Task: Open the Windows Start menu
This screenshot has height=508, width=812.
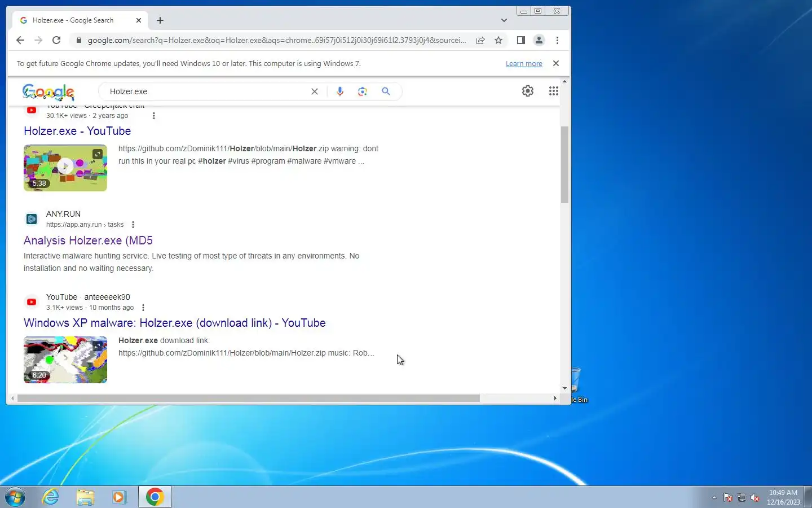Action: tap(15, 497)
